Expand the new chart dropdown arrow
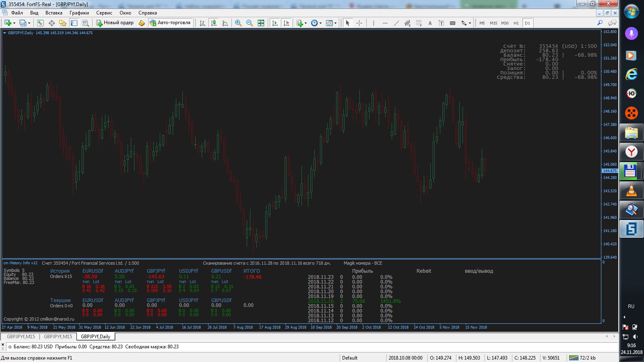 [14, 23]
